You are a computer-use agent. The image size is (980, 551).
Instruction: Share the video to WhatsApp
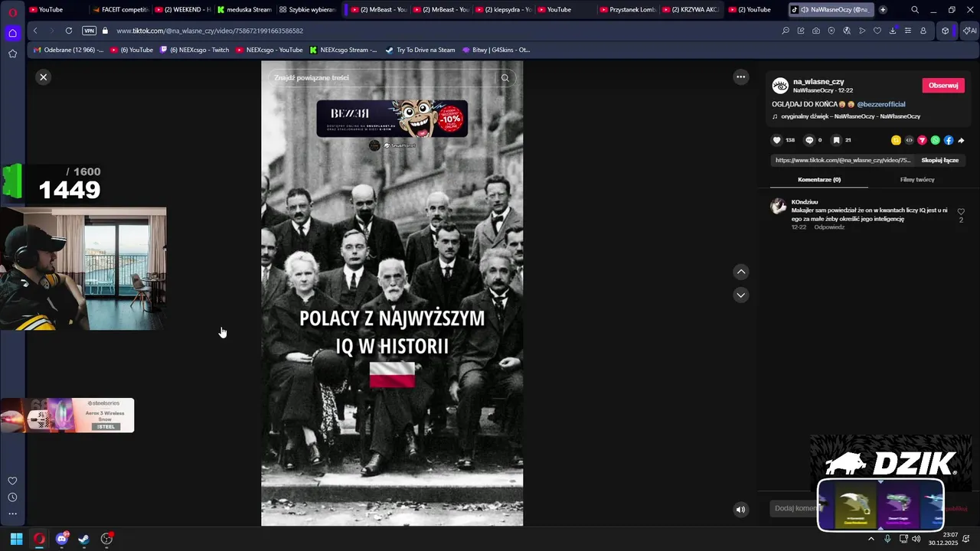pos(935,140)
